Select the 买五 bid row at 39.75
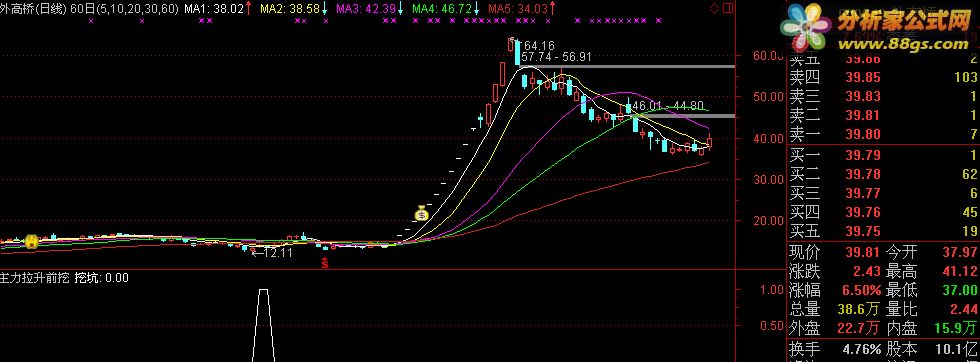 (x=882, y=231)
